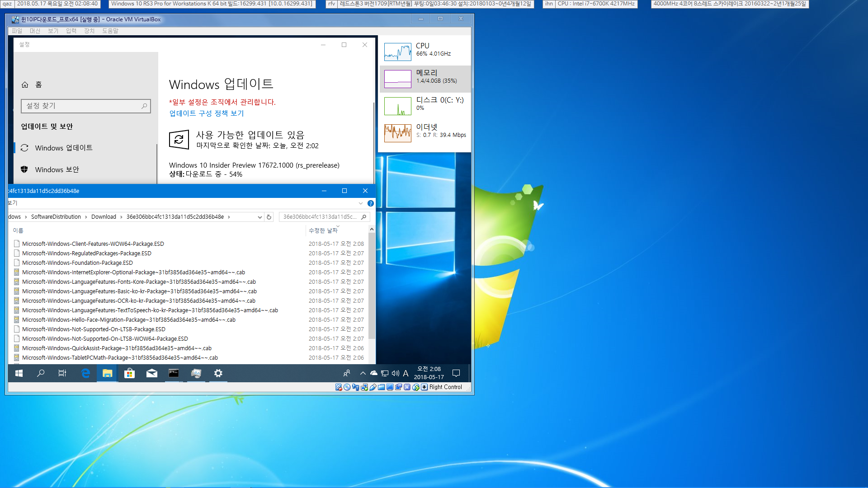This screenshot has width=868, height=488.
Task: Select Windows 업데이트 sidebar item
Action: (x=86, y=148)
